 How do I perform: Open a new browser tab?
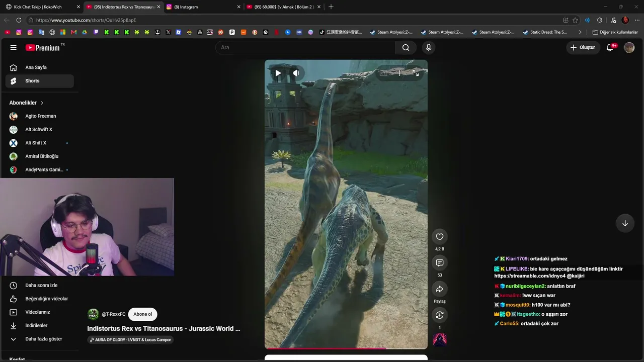tap(331, 7)
